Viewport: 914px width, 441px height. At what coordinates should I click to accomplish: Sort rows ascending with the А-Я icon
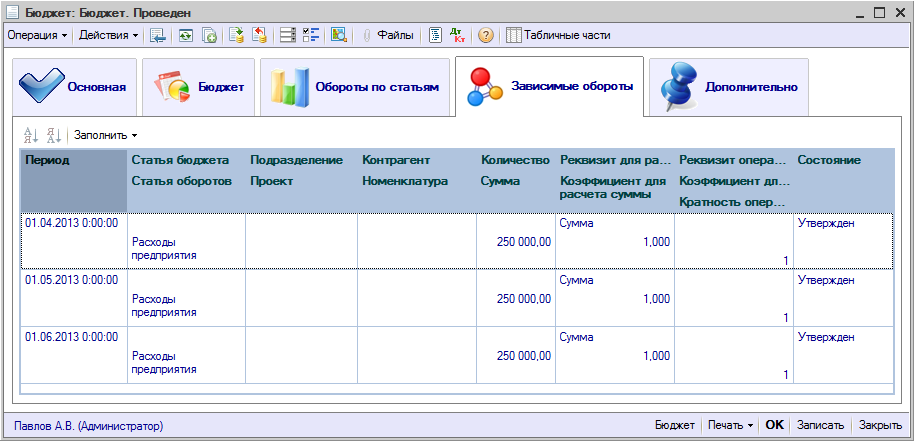tap(30, 135)
